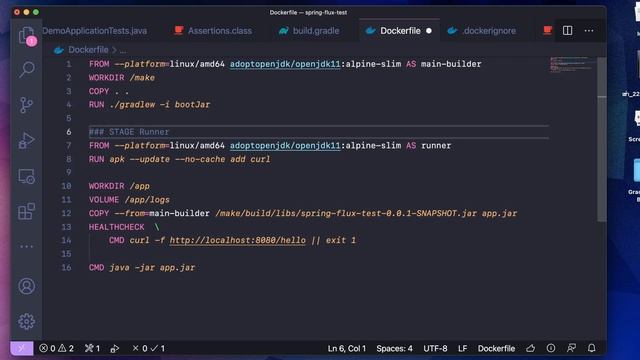Click test results status 0 failed 1 passed

tap(149, 348)
